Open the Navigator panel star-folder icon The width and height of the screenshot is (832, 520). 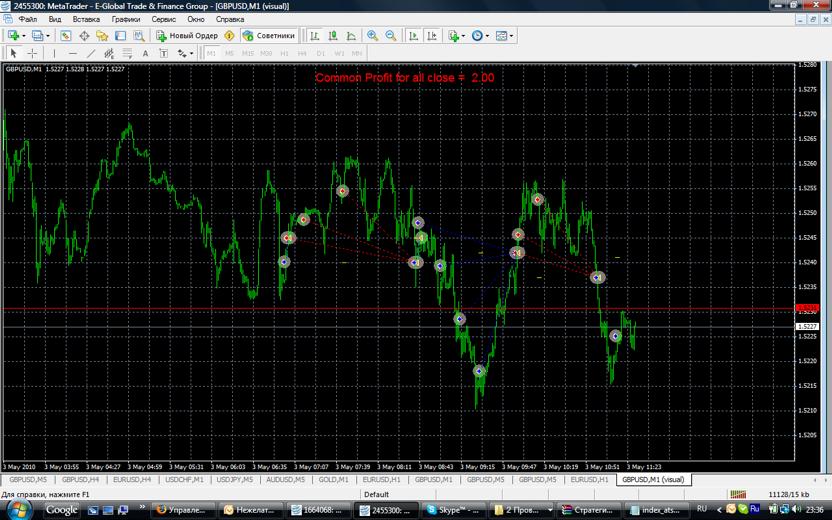pyautogui.click(x=102, y=36)
